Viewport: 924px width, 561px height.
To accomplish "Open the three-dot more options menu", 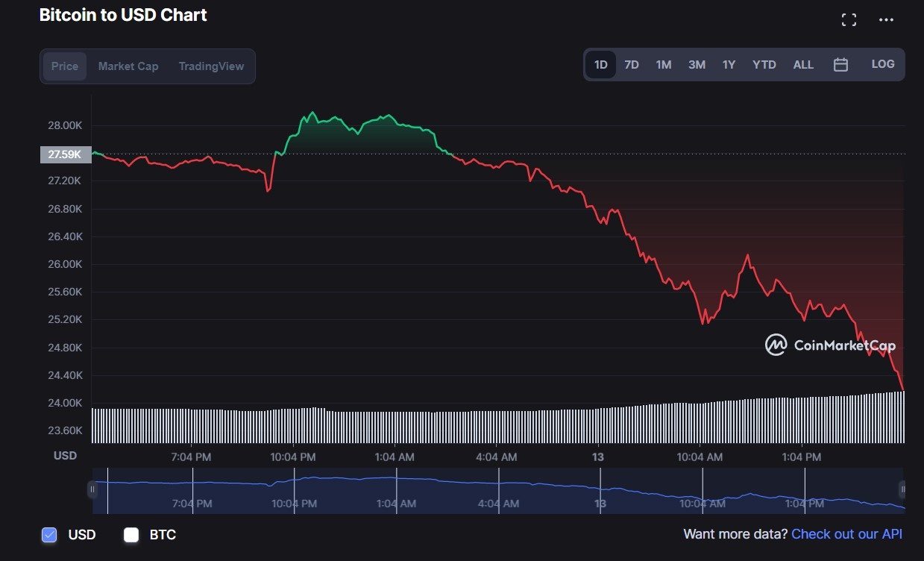I will point(886,20).
